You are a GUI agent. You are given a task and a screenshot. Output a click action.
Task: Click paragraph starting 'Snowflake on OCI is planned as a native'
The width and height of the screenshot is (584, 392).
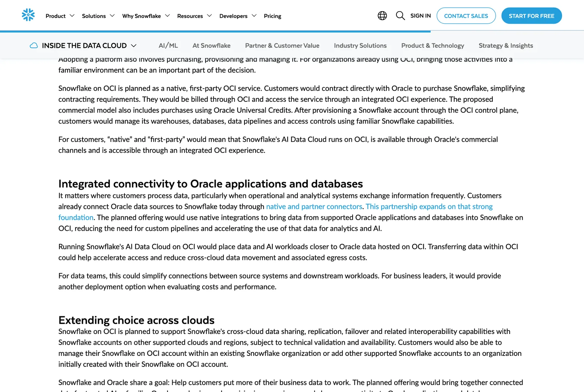[292, 105]
